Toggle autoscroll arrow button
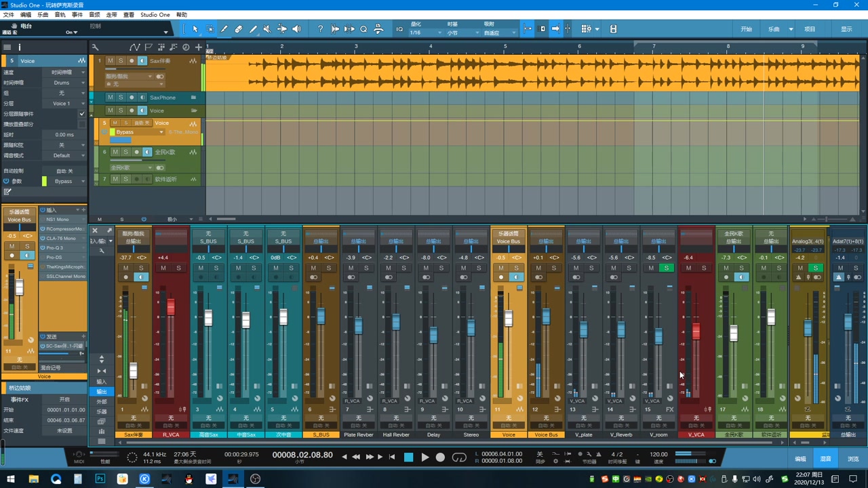The width and height of the screenshot is (868, 488). [555, 29]
